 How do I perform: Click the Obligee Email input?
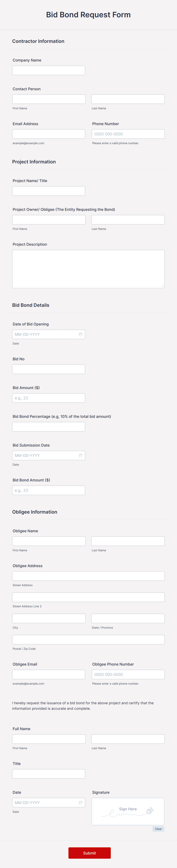[x=49, y=674]
